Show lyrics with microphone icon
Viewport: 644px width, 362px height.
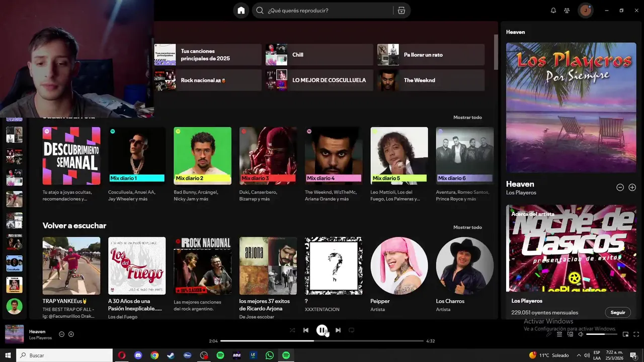548,334
